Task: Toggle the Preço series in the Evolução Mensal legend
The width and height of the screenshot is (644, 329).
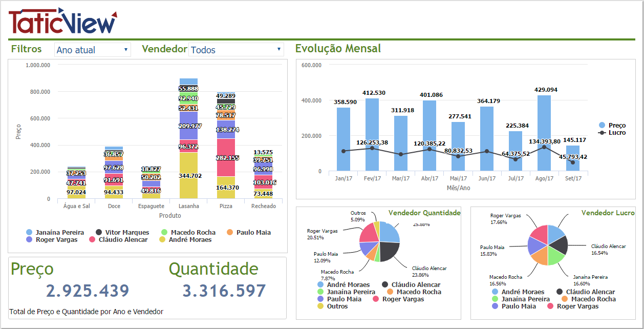Action: tap(612, 126)
